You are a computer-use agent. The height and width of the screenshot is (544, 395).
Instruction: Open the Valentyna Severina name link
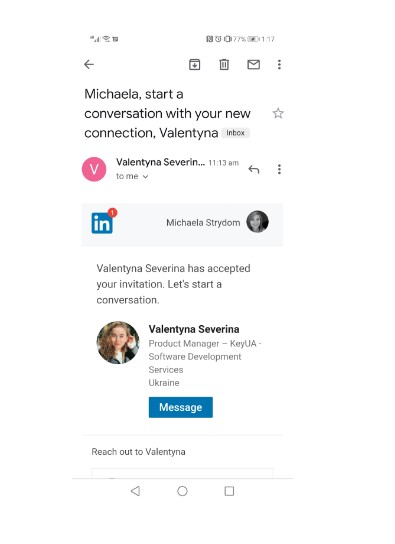tap(194, 329)
